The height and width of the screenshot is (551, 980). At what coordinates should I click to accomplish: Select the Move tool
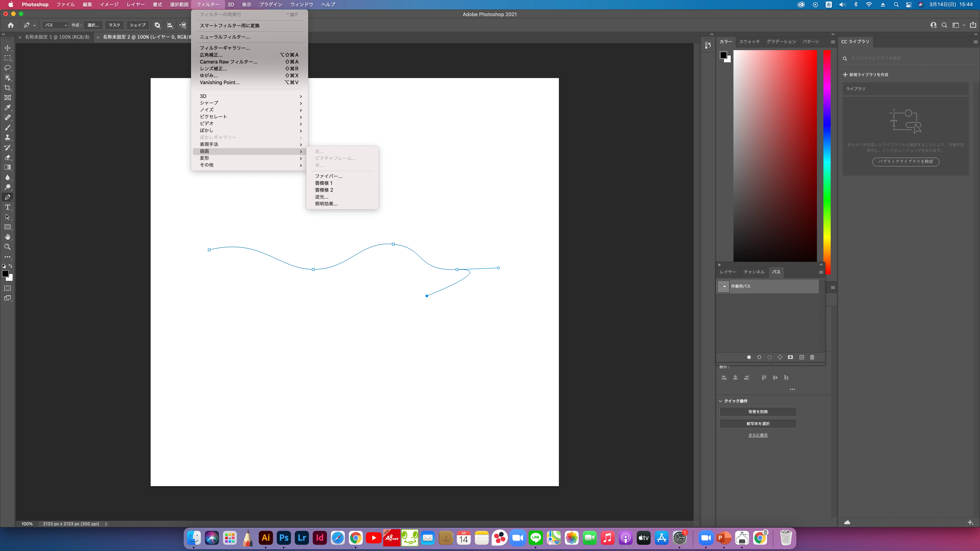click(8, 48)
